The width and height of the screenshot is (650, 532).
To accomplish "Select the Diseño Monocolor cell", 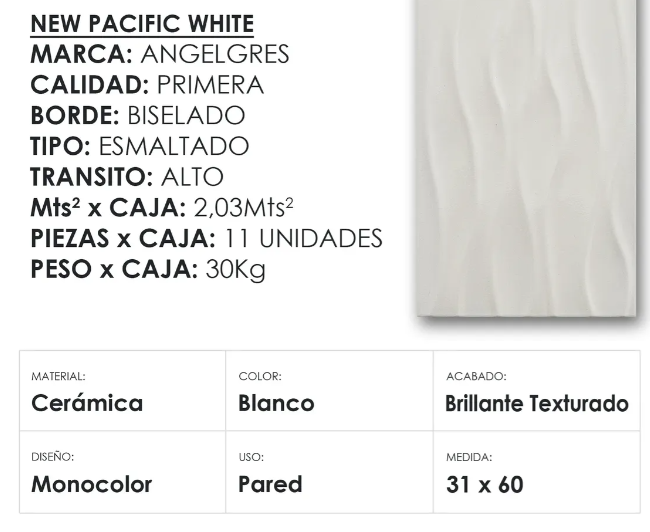I will click(x=123, y=472).
